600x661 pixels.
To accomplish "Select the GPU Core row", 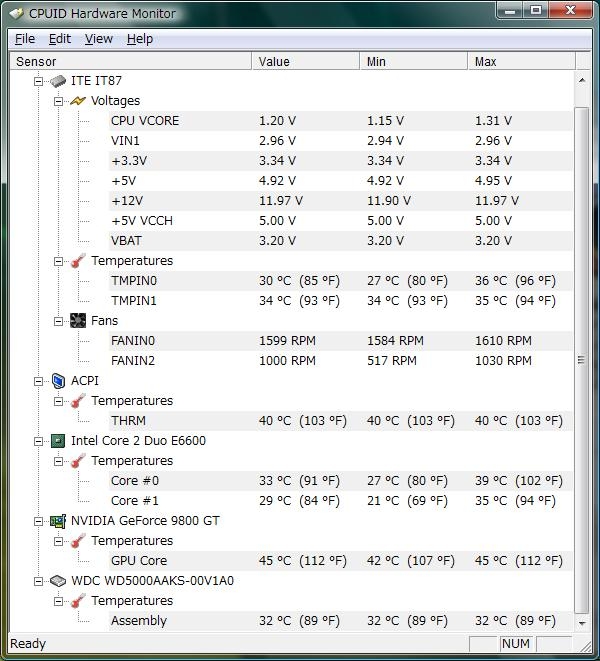I will tap(341, 561).
